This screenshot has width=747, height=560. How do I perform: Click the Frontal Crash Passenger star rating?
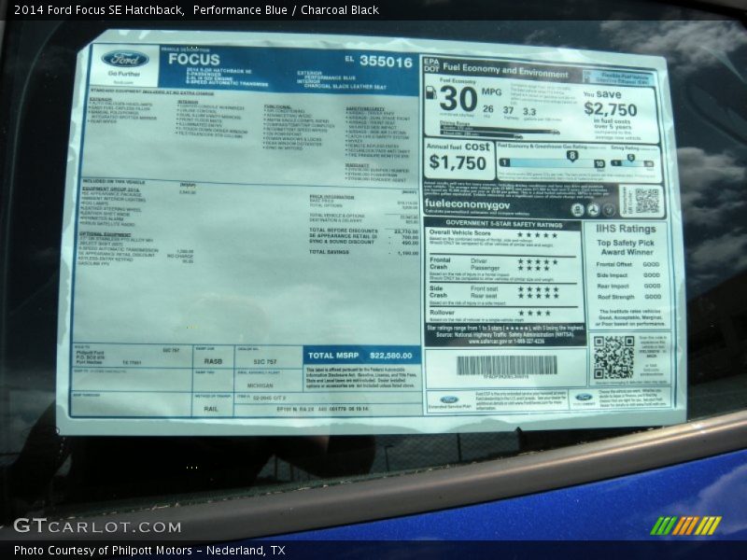[534, 269]
